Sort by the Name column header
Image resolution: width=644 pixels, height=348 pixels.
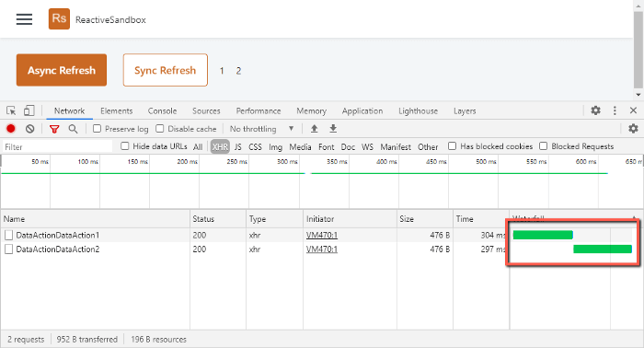pyautogui.click(x=96, y=219)
